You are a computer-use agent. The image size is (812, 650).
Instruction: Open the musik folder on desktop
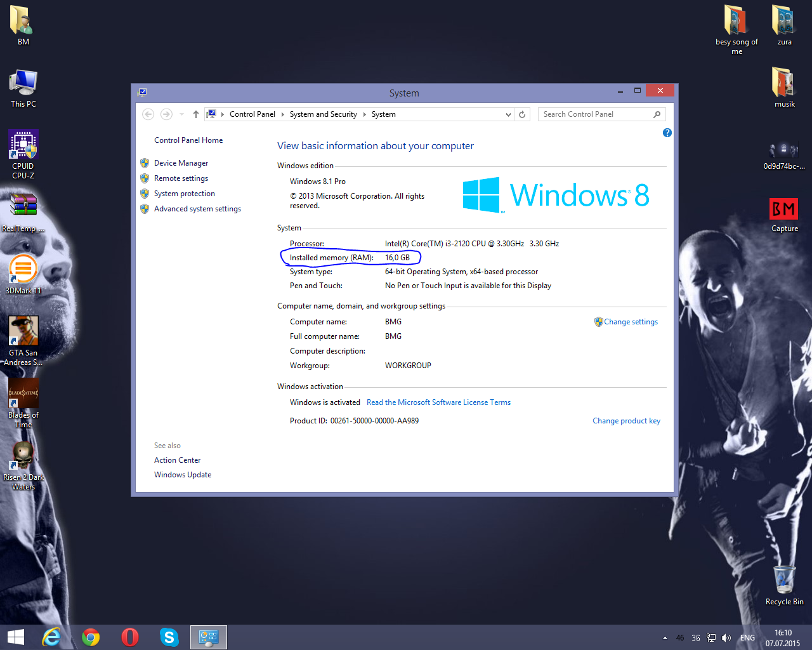coord(784,87)
